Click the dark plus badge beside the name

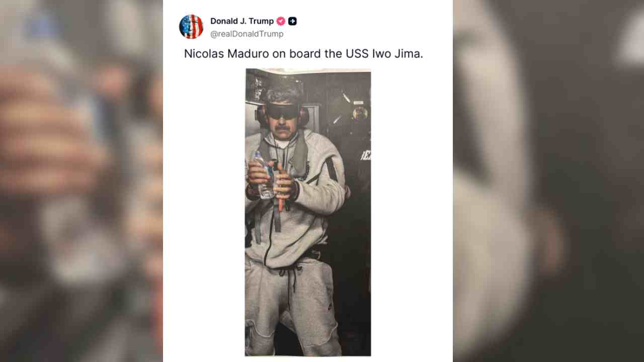tap(292, 21)
